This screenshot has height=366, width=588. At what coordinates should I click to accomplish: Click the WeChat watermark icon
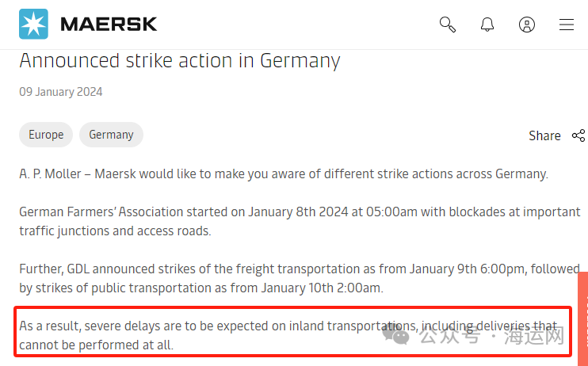(x=395, y=334)
